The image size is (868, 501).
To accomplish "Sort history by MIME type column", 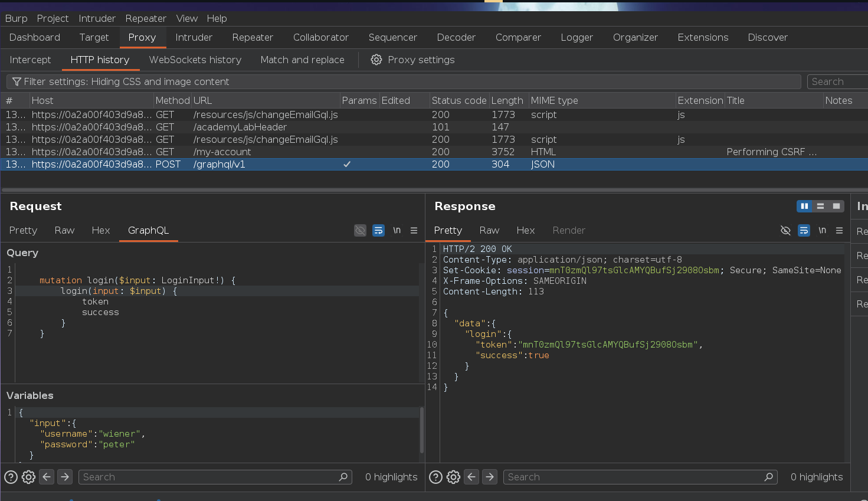I will [602, 100].
